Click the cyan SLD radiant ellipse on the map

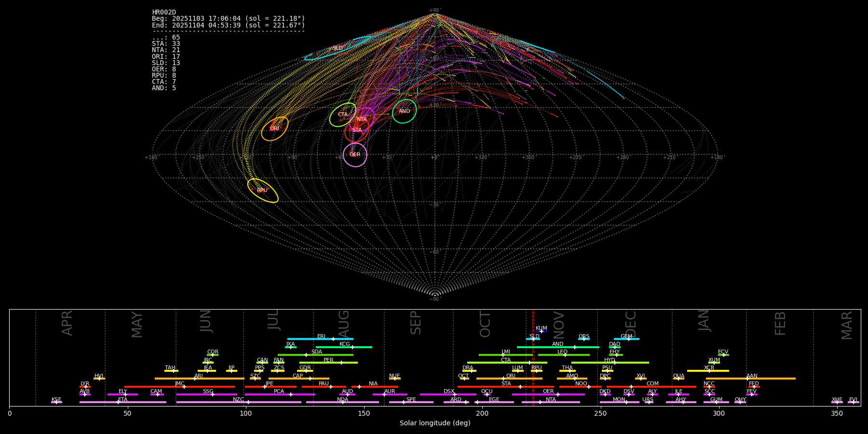pyautogui.click(x=338, y=48)
